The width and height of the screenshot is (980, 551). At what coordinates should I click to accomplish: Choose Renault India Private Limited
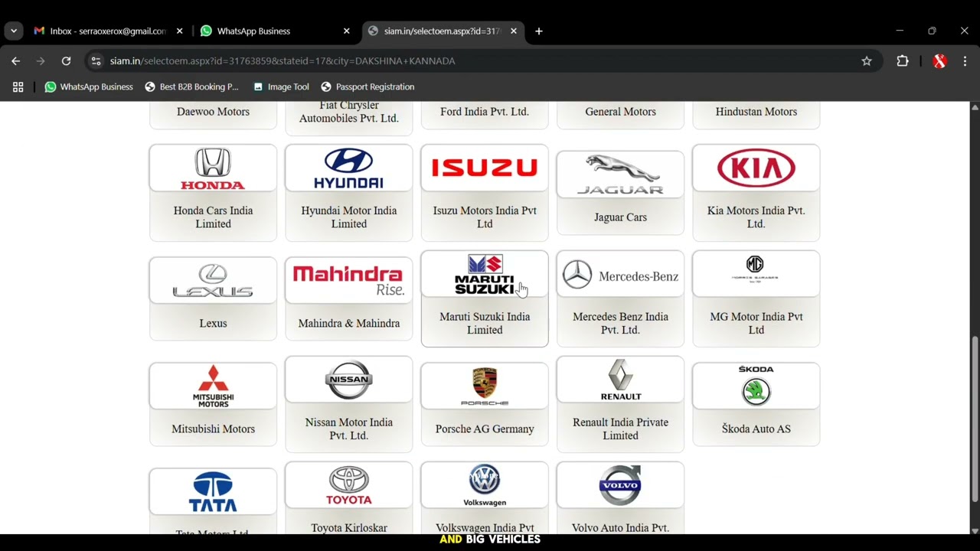(620, 429)
